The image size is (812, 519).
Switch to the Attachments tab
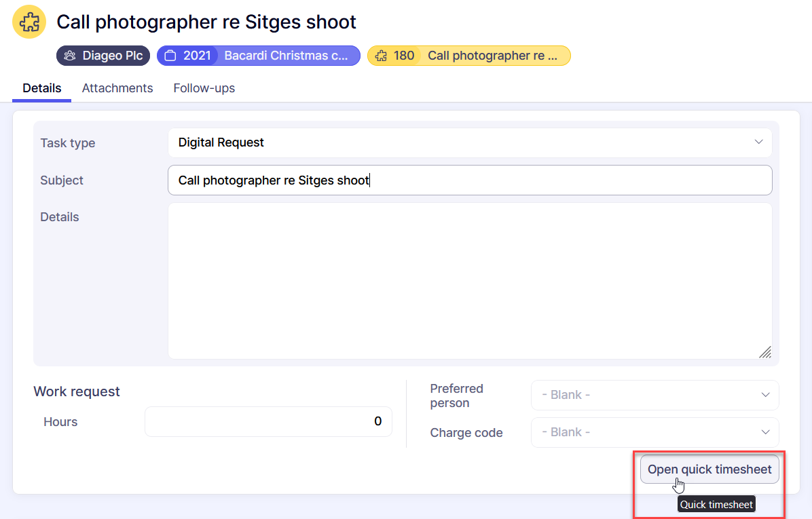coord(117,88)
